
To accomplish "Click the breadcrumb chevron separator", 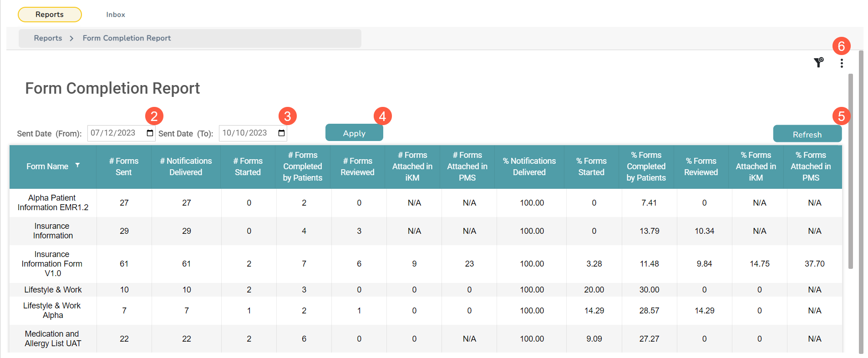I will (x=71, y=39).
